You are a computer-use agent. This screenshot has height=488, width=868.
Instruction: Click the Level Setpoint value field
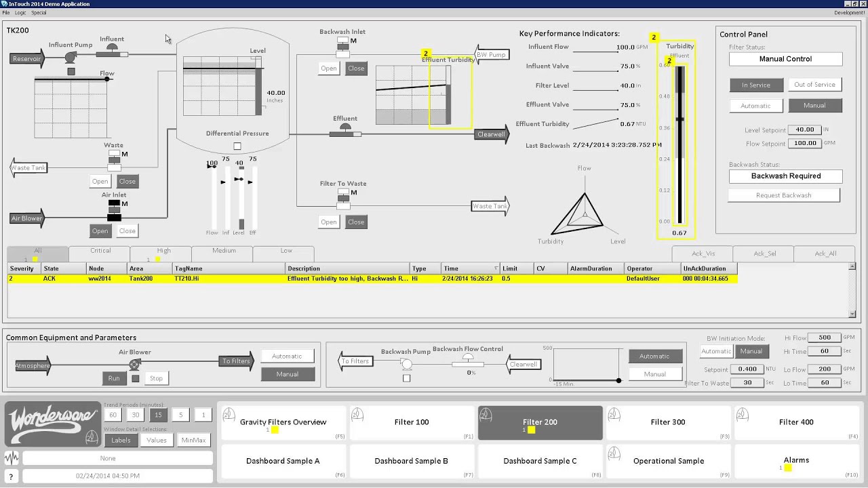(804, 129)
